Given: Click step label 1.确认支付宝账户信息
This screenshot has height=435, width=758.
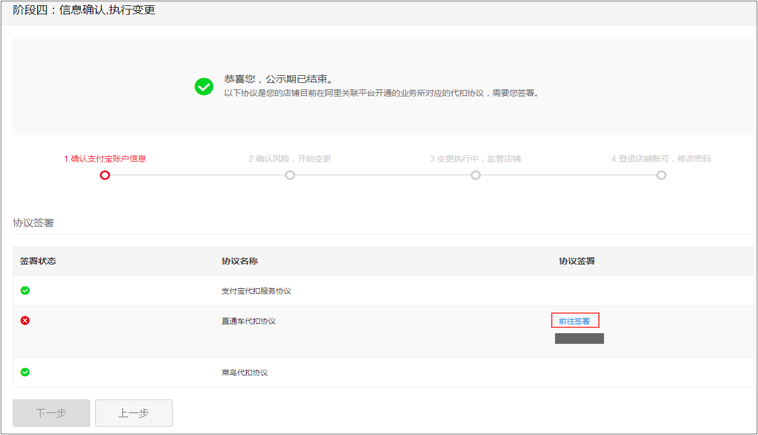Looking at the screenshot, I should coord(105,159).
